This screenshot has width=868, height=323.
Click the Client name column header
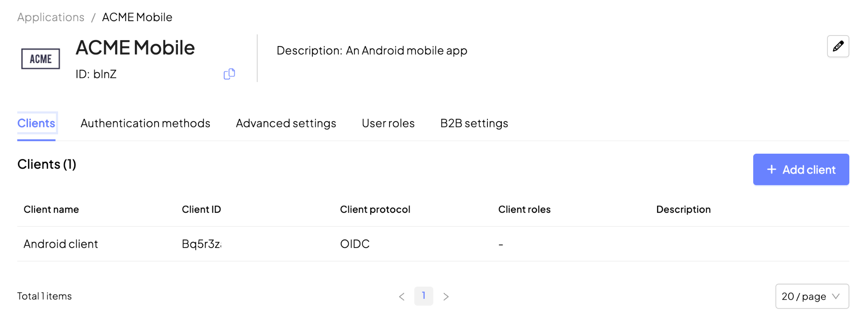pyautogui.click(x=51, y=210)
